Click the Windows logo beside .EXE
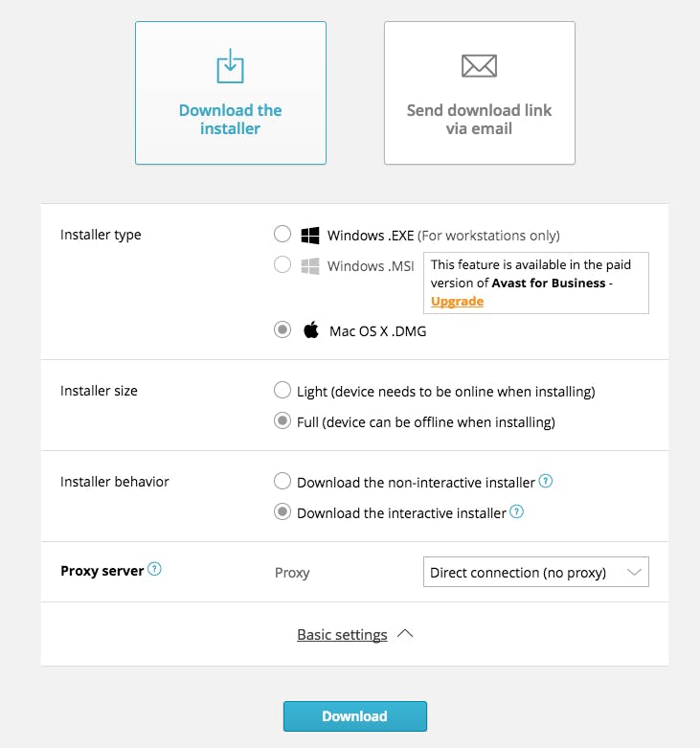Screen dimensions: 700x748 [x=310, y=236]
